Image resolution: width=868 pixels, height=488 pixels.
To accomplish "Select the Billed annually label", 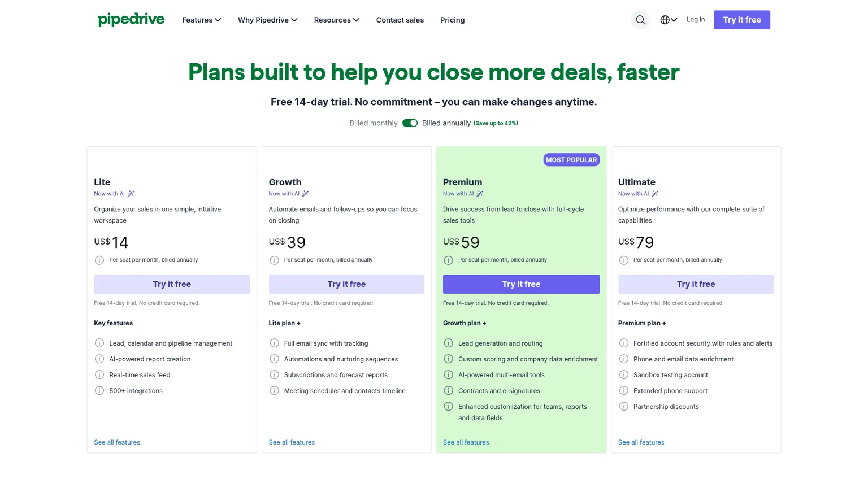I will pos(446,123).
